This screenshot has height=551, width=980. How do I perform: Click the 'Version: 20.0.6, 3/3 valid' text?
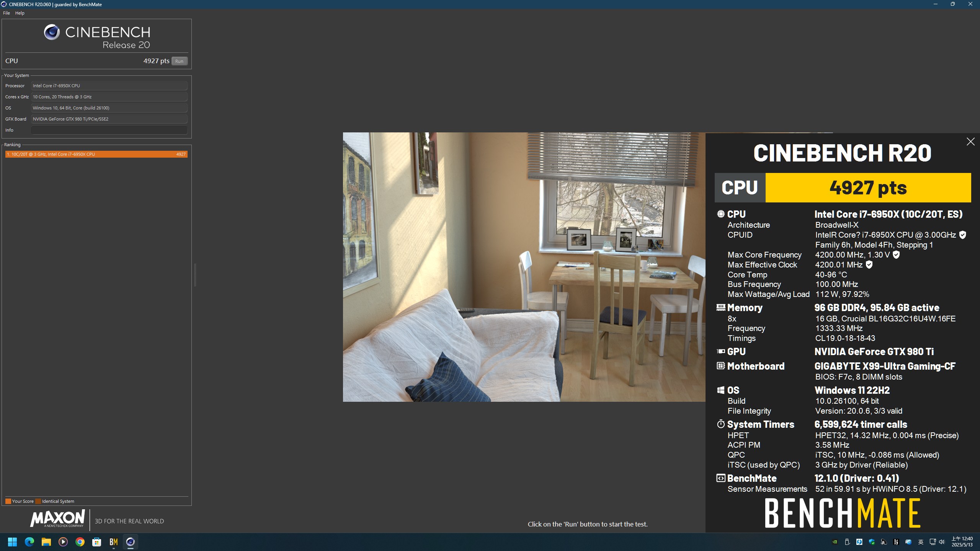[859, 411]
